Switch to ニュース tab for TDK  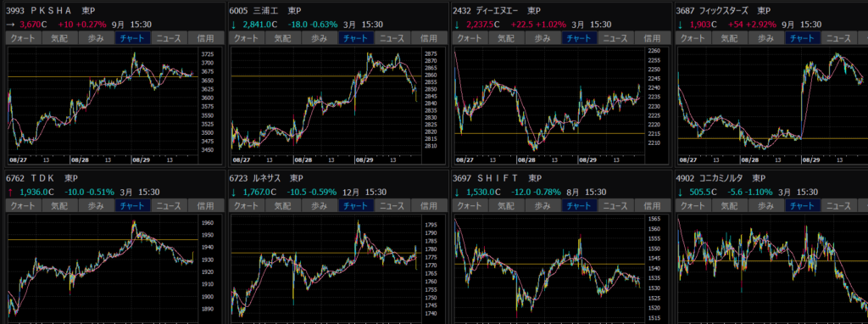click(x=169, y=206)
